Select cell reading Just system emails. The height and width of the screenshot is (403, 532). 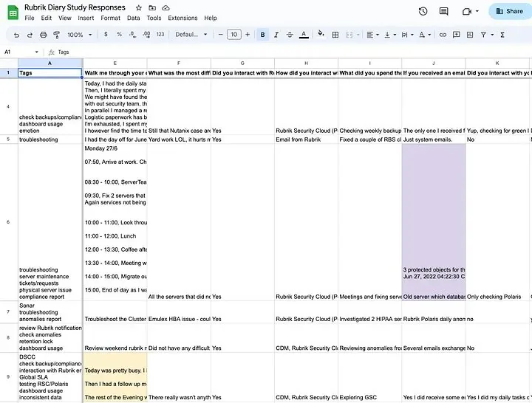coord(434,139)
